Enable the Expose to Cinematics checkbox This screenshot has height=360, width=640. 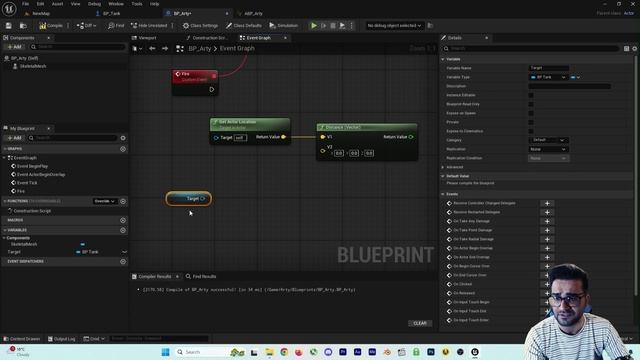pyautogui.click(x=531, y=131)
